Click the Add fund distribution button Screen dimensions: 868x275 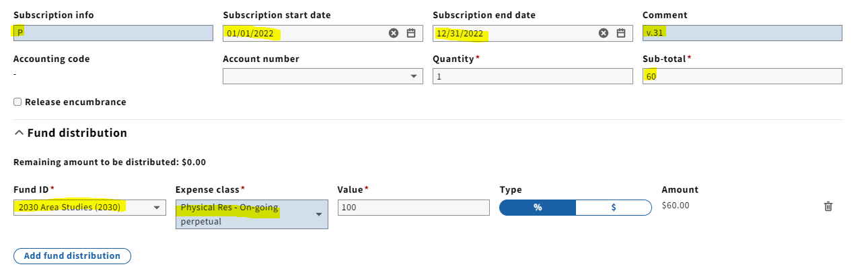[x=72, y=256]
